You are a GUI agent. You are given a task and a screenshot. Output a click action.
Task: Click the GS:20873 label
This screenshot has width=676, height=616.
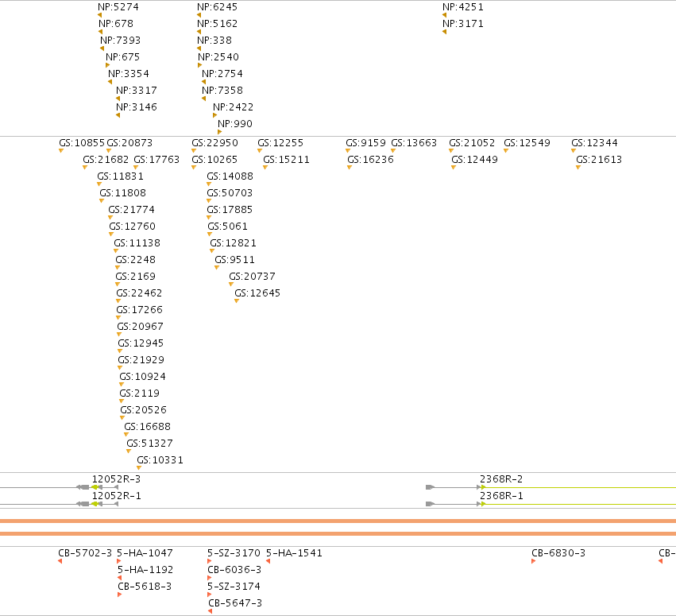[129, 143]
